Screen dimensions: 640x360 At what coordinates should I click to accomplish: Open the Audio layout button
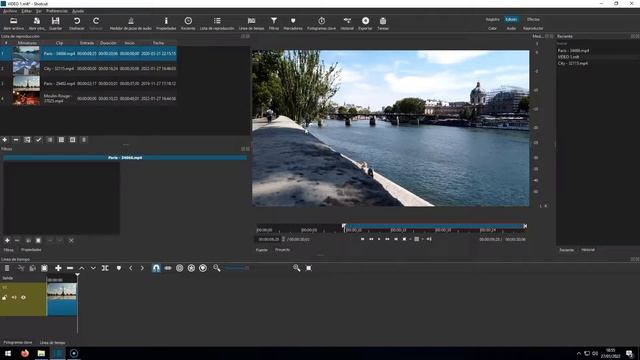(511, 28)
